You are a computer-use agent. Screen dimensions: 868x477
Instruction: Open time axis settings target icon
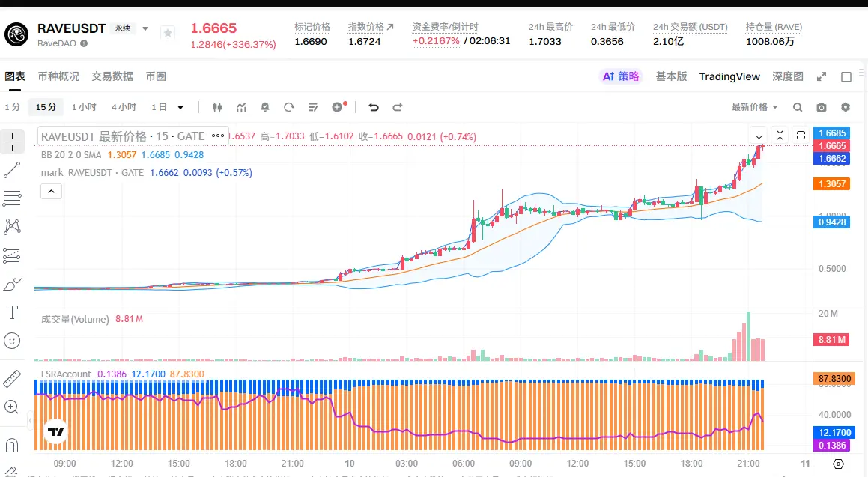click(838, 464)
